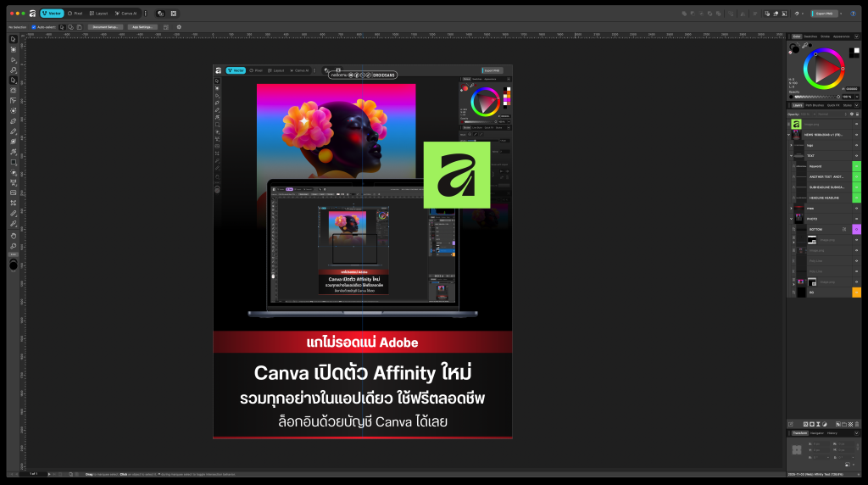868x485 pixels.
Task: Click the help question mark icon
Action: click(x=853, y=14)
